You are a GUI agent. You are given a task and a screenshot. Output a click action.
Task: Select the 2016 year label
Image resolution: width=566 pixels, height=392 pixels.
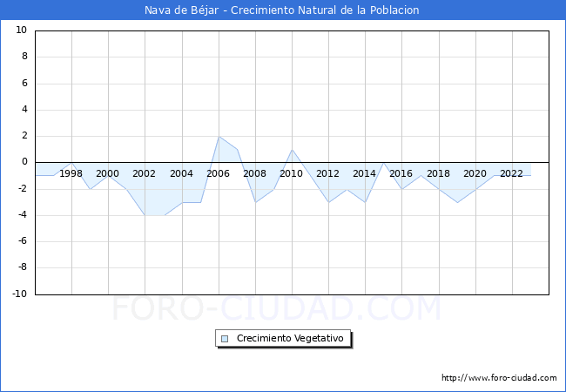coord(401,173)
